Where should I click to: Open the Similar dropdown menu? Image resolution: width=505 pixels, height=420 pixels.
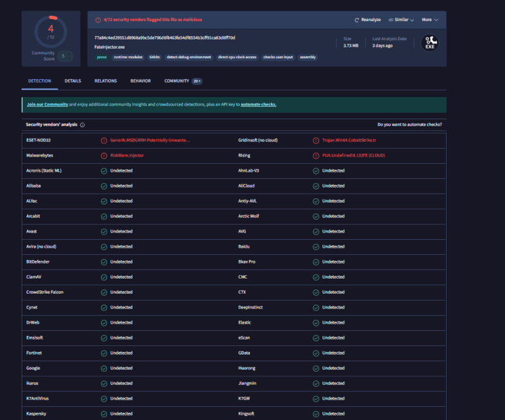401,20
